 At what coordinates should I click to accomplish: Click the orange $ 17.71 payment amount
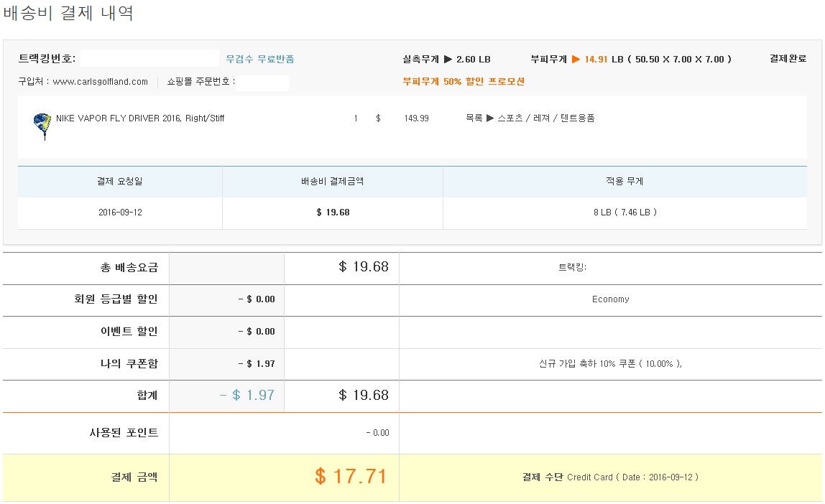[351, 476]
